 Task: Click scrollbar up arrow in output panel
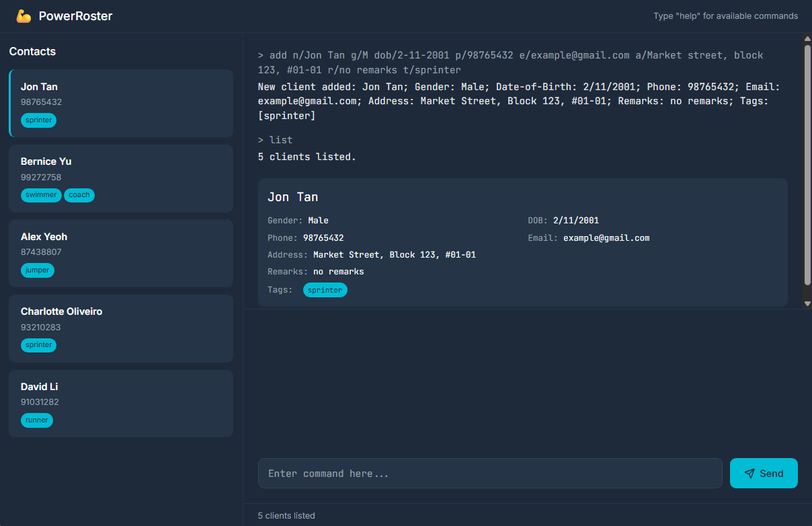[807, 40]
